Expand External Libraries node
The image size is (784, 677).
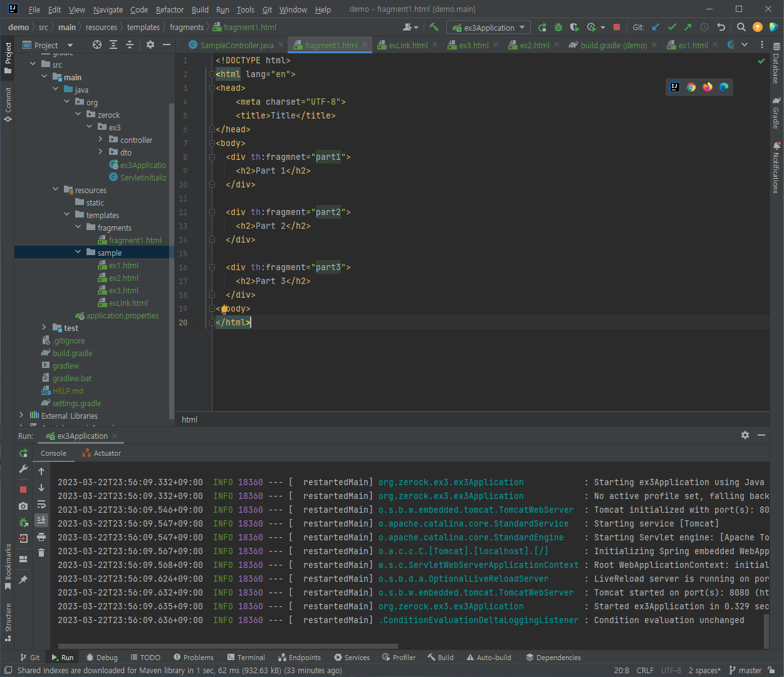coord(21,415)
